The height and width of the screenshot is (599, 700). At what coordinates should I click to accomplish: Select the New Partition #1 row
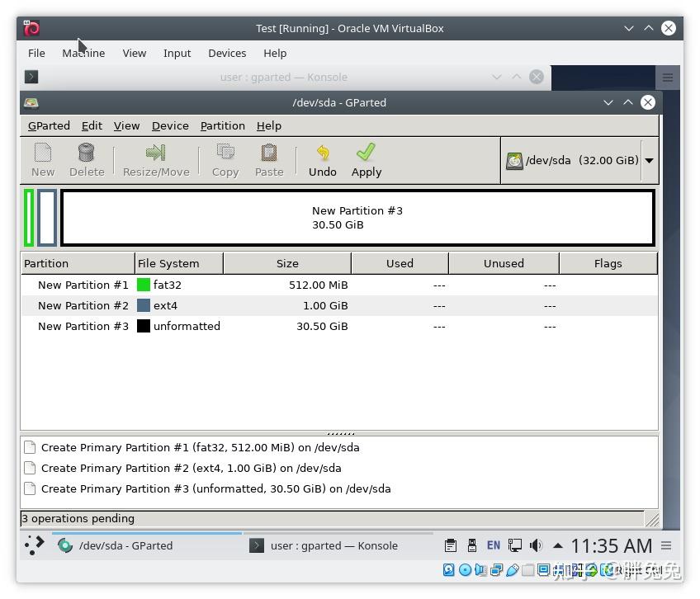pyautogui.click(x=339, y=285)
